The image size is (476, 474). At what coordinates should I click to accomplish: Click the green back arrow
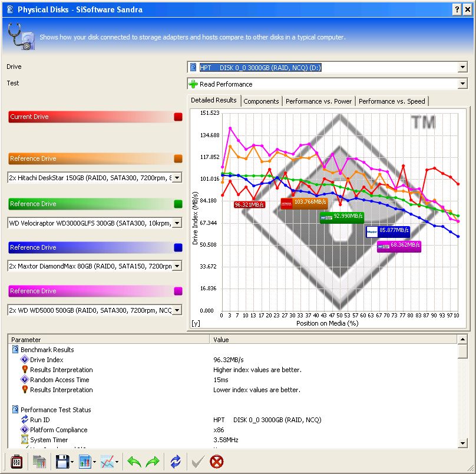pyautogui.click(x=134, y=462)
